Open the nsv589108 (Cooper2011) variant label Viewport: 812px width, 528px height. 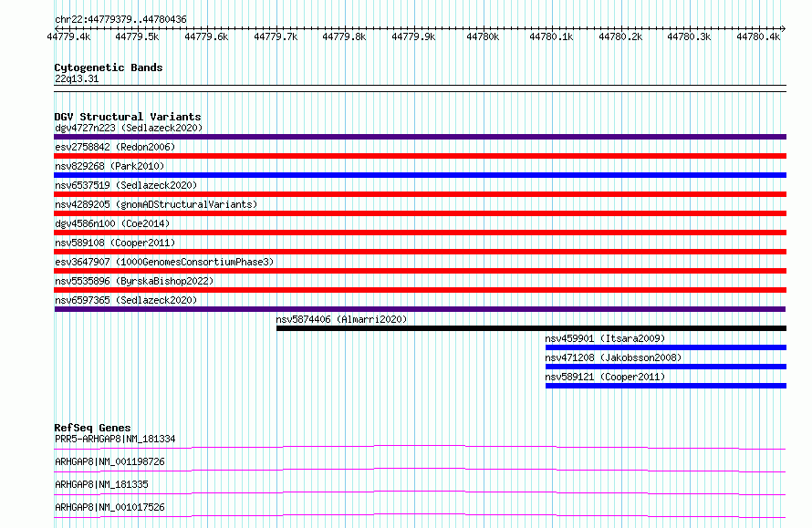click(x=115, y=243)
